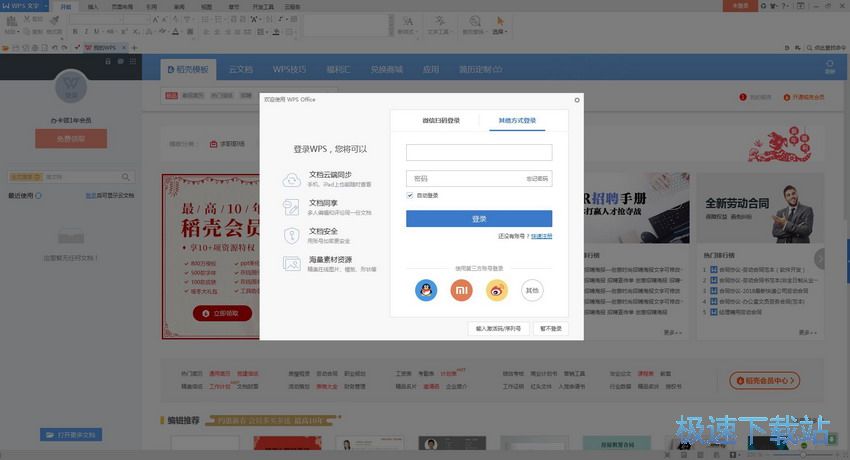Click the help question mark icon

783,5
